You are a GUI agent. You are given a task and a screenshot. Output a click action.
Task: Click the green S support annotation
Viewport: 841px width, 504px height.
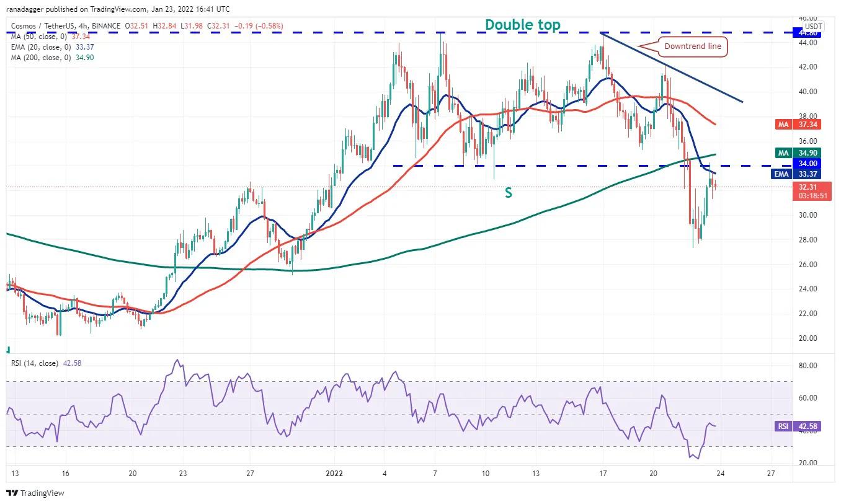(508, 193)
